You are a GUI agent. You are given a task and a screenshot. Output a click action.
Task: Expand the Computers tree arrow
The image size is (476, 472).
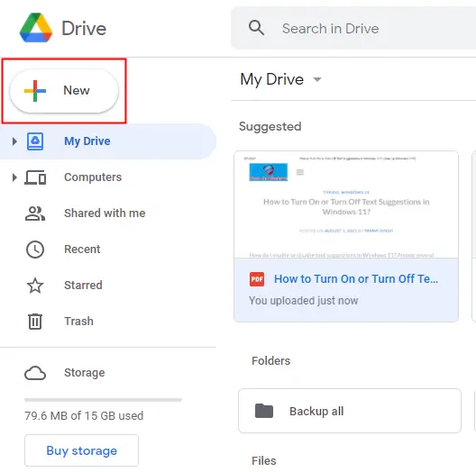point(14,177)
